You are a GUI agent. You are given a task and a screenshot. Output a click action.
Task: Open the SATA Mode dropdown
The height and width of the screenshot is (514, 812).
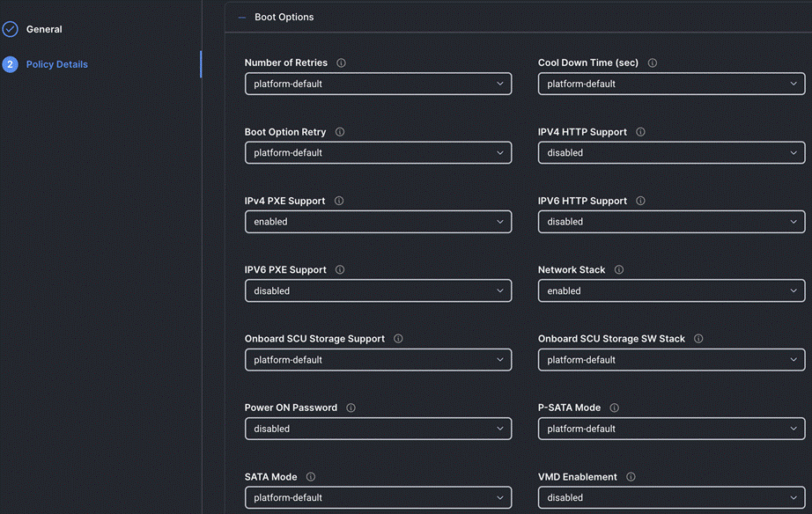pos(378,497)
